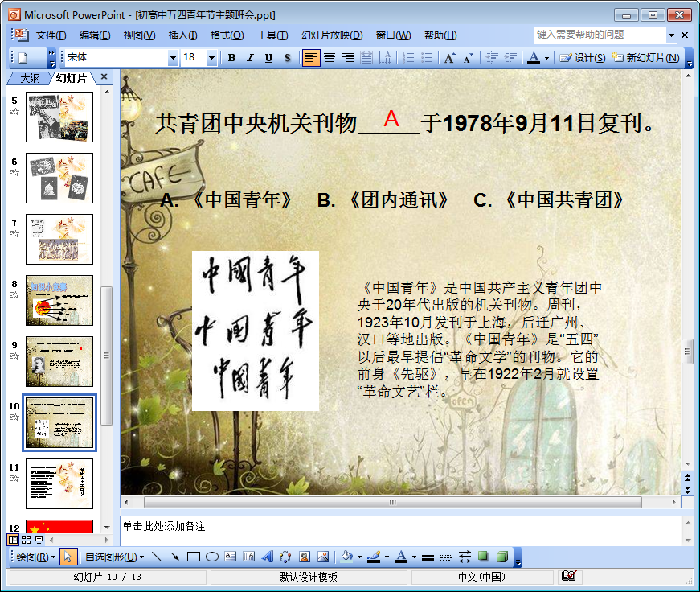Switch to the Slides (幻灯片) tab

click(71, 78)
